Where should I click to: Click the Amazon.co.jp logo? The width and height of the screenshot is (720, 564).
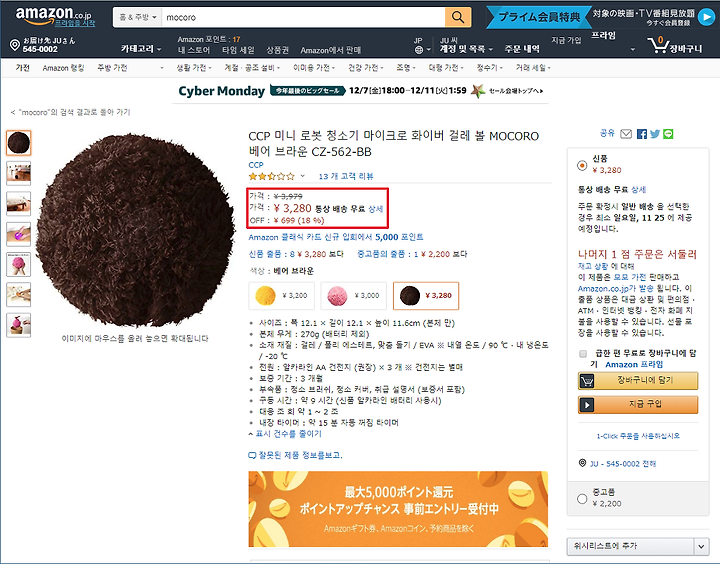coord(53,15)
